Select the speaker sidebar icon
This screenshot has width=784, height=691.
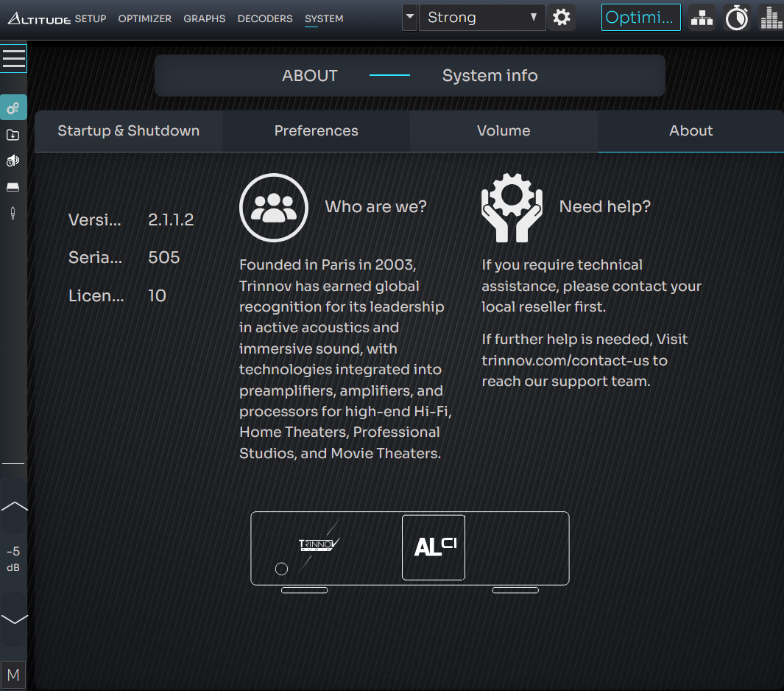[13, 161]
